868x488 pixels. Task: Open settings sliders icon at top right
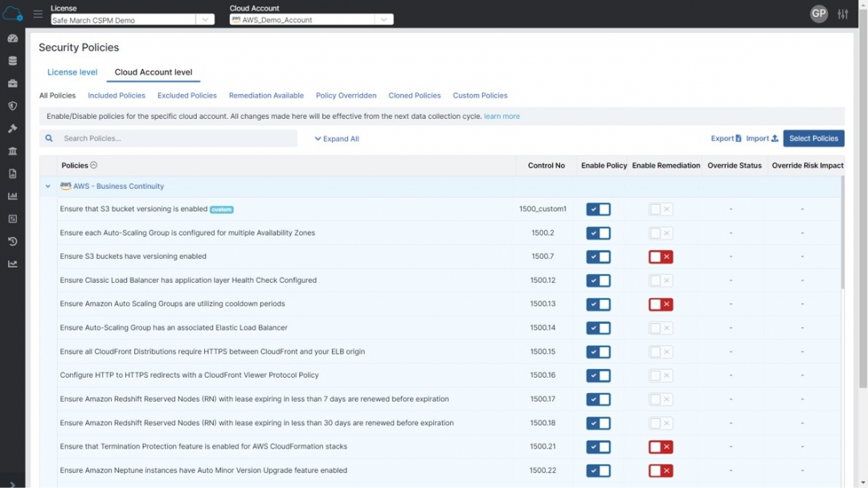842,14
